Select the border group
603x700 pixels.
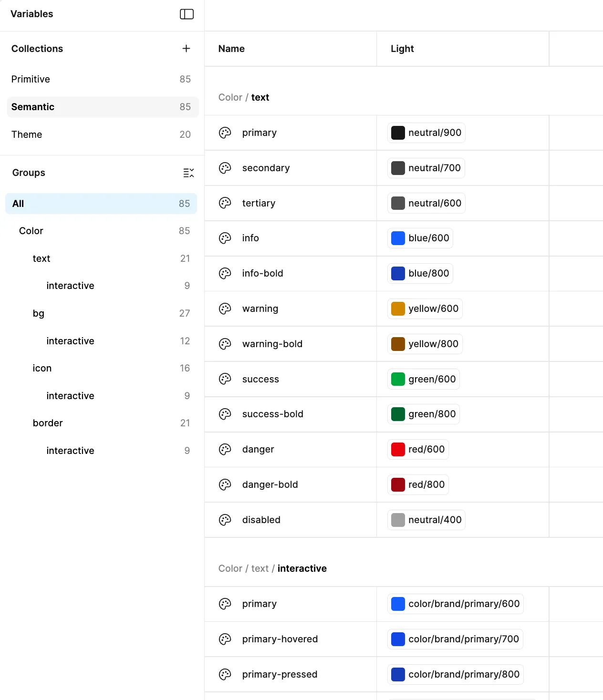point(48,423)
